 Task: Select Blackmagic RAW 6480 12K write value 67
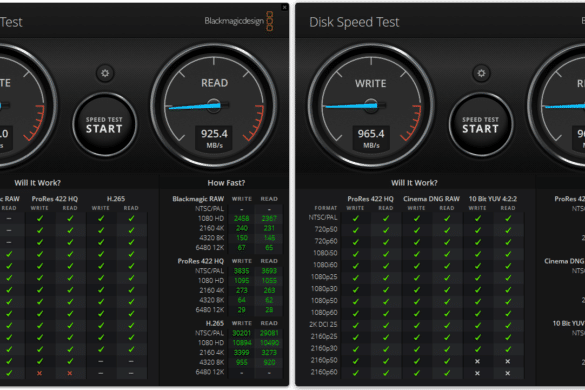242,248
